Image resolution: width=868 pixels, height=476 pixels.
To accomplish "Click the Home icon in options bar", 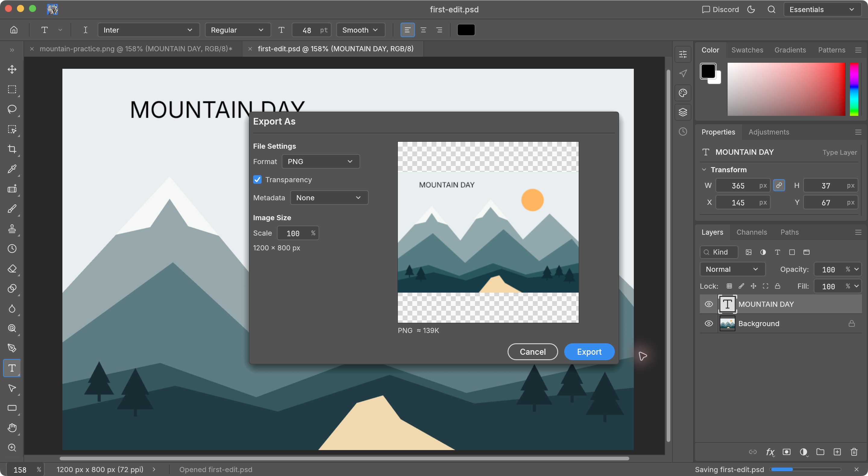I will pos(14,30).
